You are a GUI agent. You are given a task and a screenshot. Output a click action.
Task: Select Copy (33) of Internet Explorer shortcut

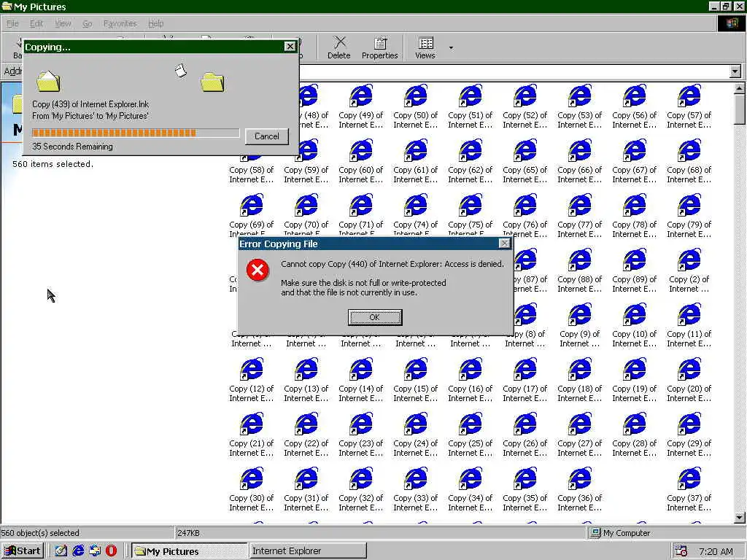click(x=415, y=490)
